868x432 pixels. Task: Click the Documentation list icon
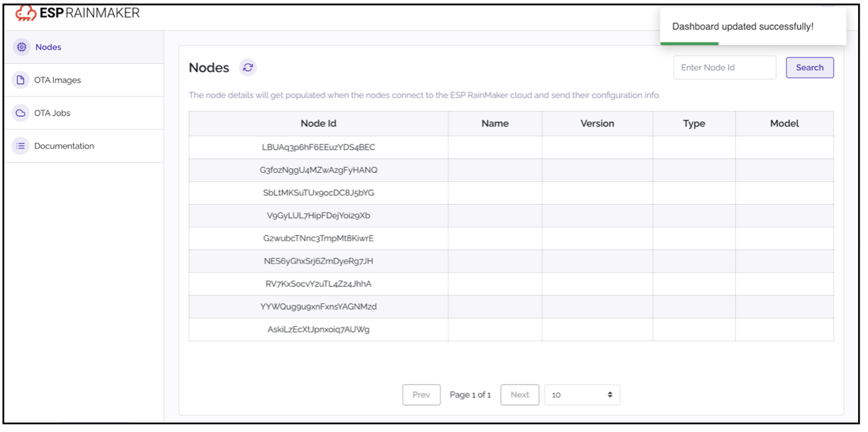click(21, 146)
